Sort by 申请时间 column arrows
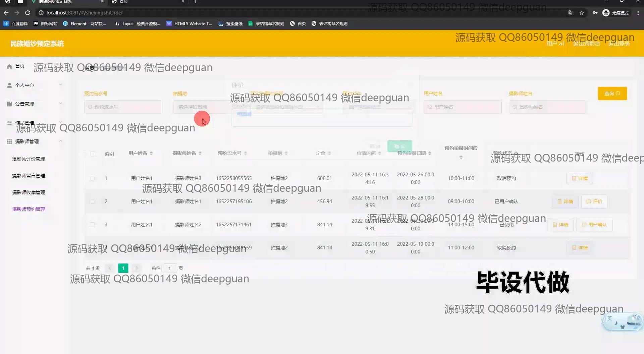644x354 pixels. pos(380,153)
